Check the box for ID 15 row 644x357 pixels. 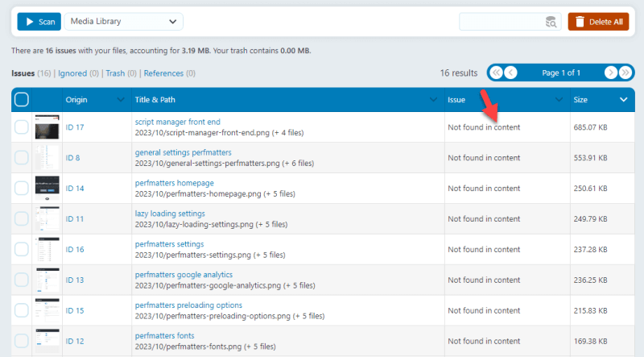(x=22, y=310)
